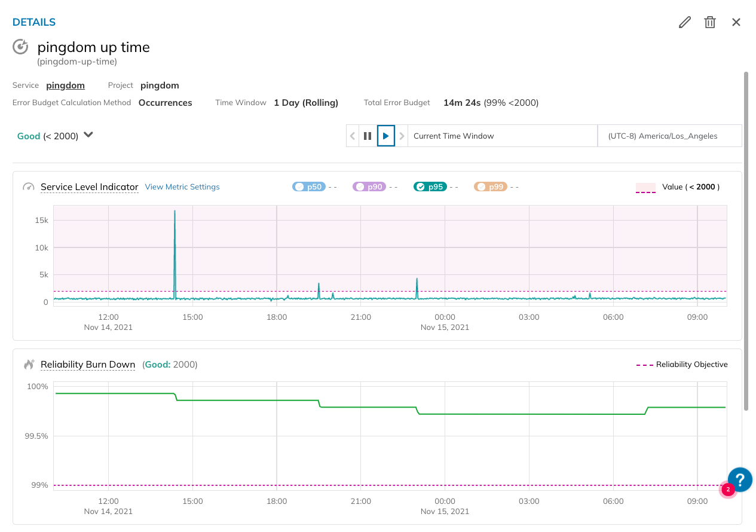Click the trash delete icon
The height and width of the screenshot is (532, 756).
(710, 22)
